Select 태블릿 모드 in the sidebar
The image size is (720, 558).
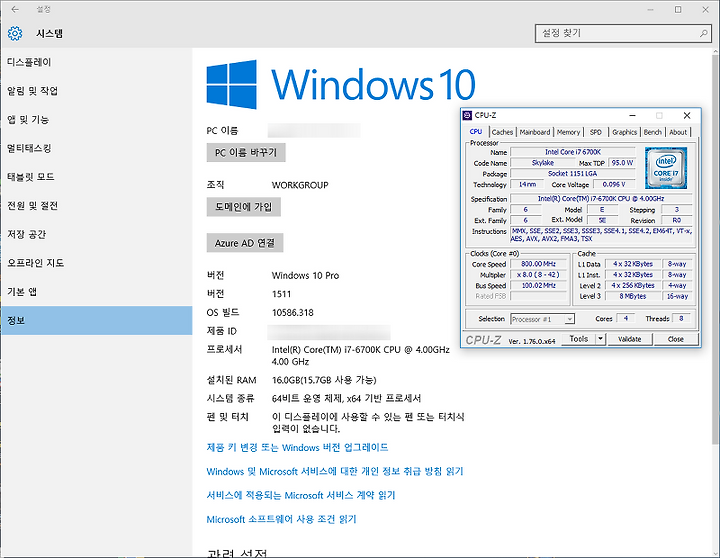[96, 177]
